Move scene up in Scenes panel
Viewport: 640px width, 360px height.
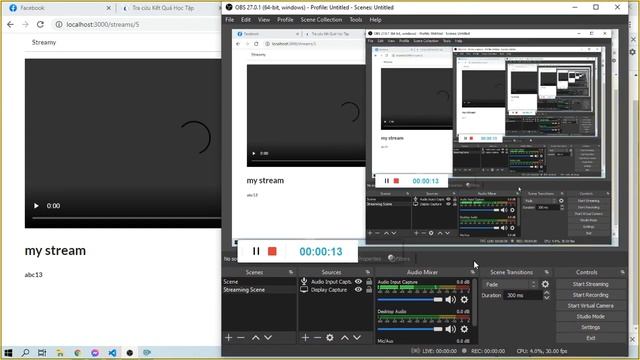pos(256,338)
